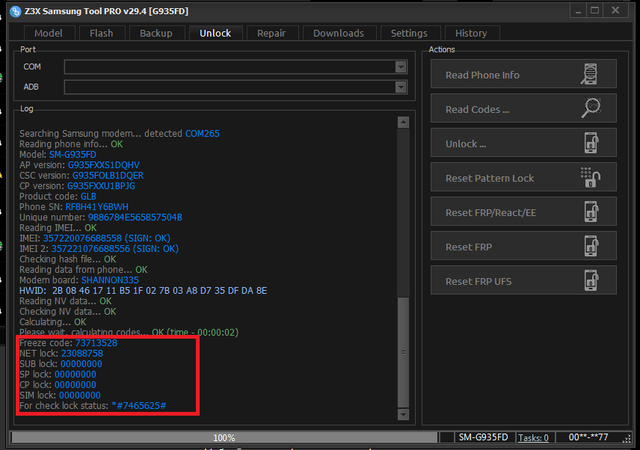
Task: Click the Read Codes button
Action: pyautogui.click(x=523, y=108)
